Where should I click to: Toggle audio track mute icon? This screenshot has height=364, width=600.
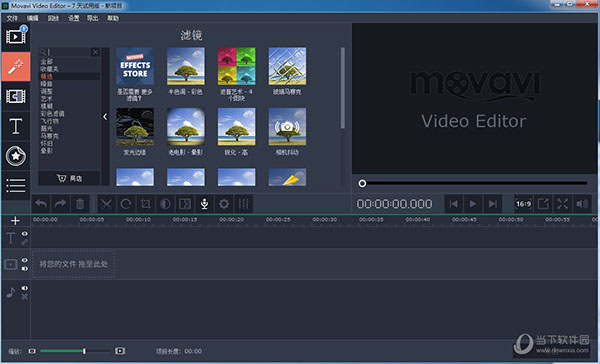pos(24,288)
